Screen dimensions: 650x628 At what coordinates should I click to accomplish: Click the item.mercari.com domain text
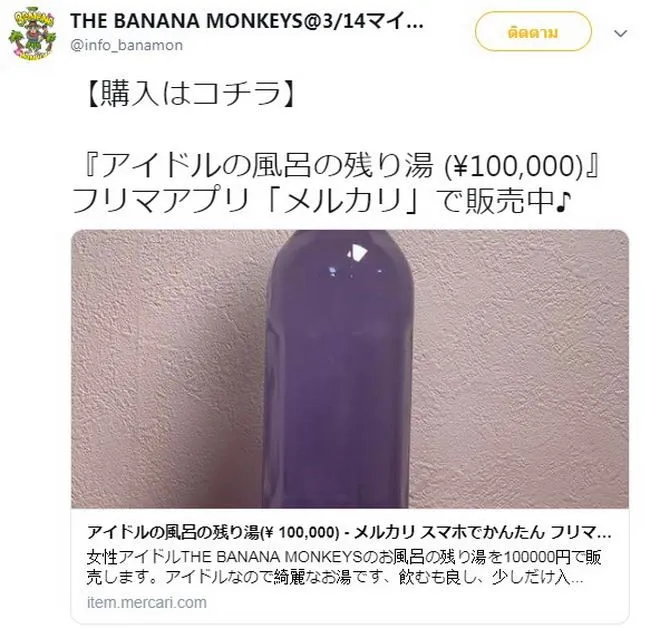point(147,602)
